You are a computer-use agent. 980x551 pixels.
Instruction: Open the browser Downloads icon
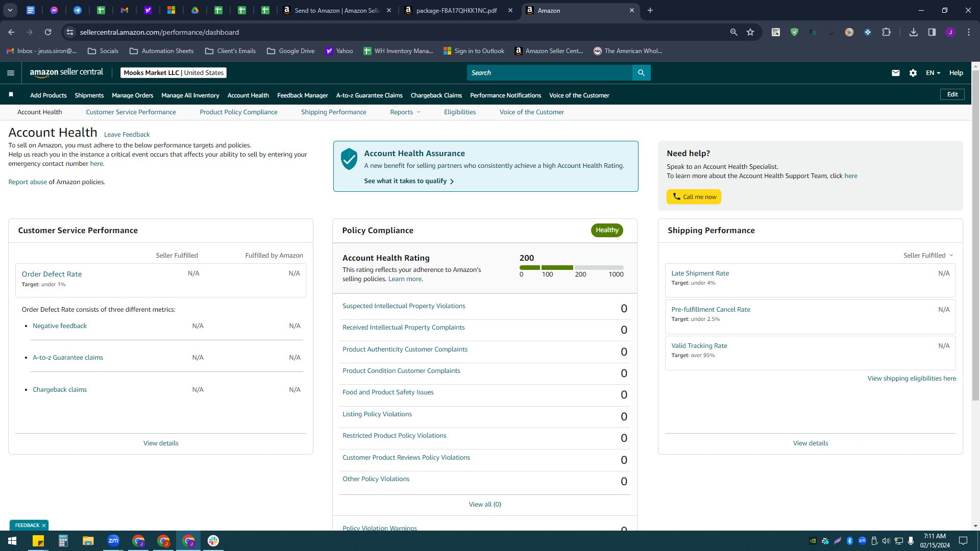tap(914, 32)
